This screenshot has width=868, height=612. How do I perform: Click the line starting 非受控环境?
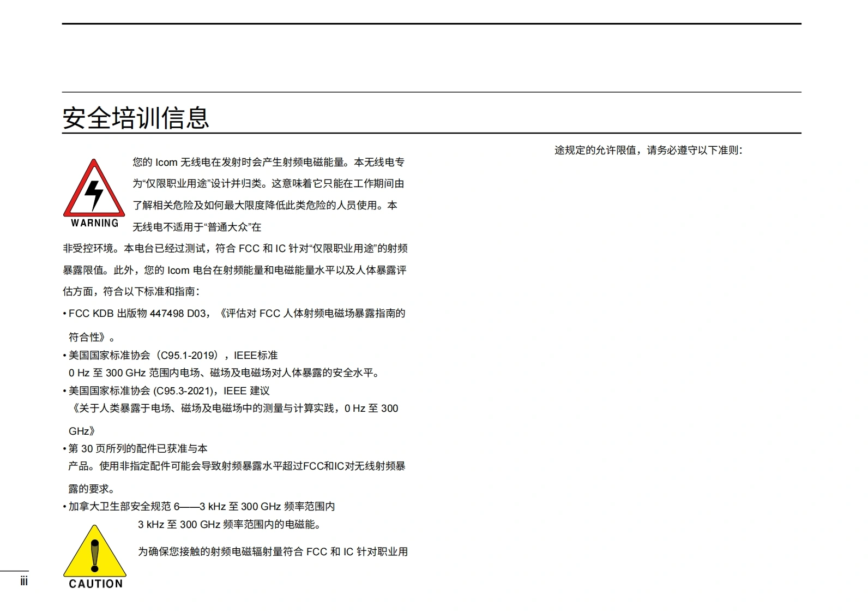click(x=235, y=249)
